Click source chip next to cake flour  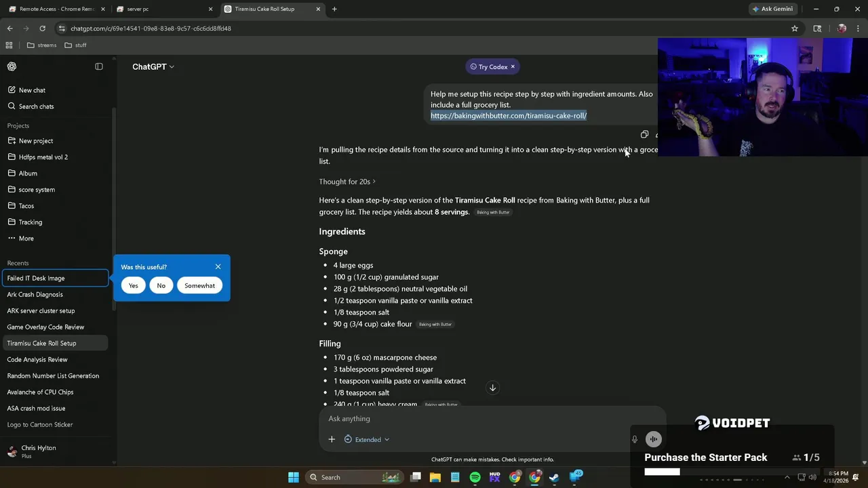pyautogui.click(x=435, y=324)
